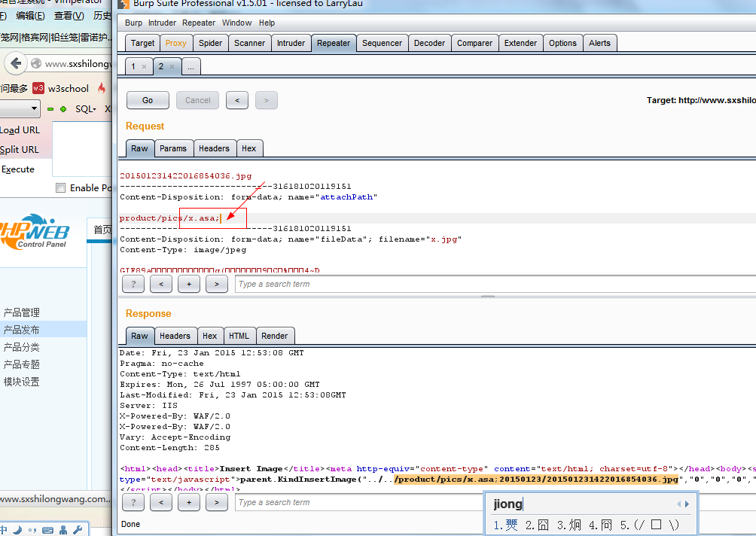The image size is (756, 536).
Task: Click the response search plus options button
Action: [189, 502]
